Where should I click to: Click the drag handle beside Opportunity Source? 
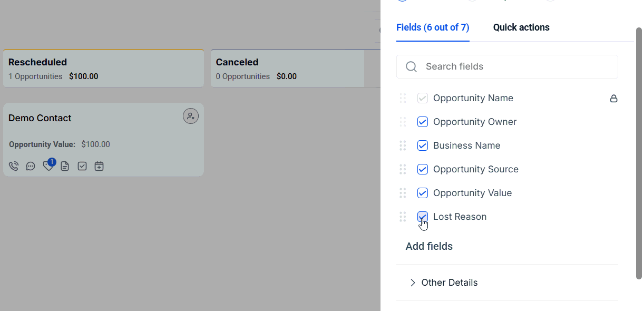[x=403, y=169]
